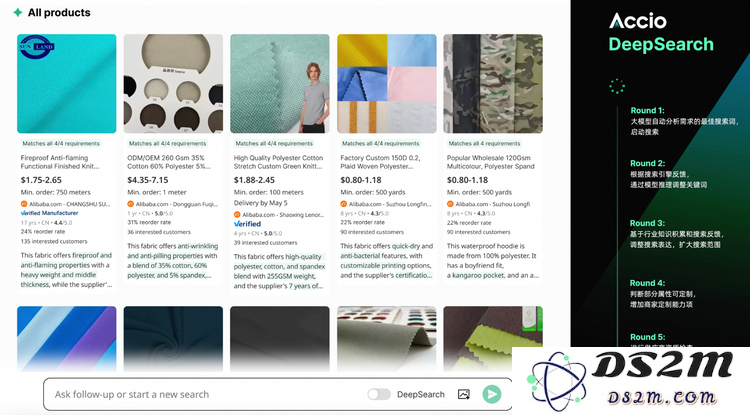Viewport: 750px width, 415px height.
Task: Click the 'Matches all 4 requirements' tag on camouflage card
Action: pyautogui.click(x=484, y=143)
